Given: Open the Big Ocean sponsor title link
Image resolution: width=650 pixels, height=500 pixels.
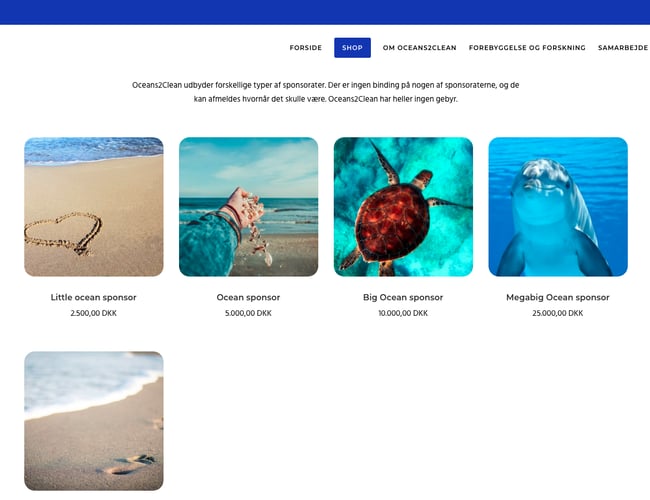Looking at the screenshot, I should (x=403, y=297).
